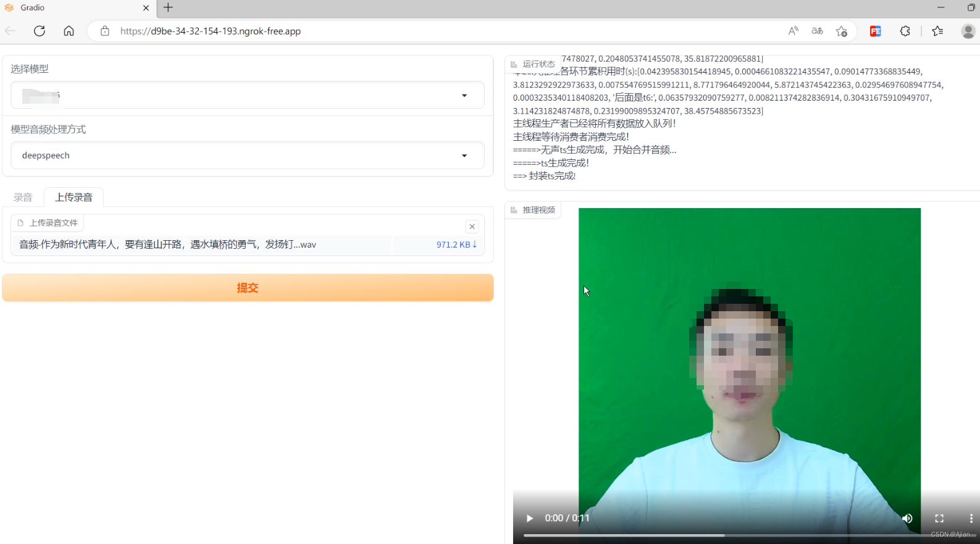Close the Gradio browser tab
Screen dimensions: 980x544
click(x=146, y=8)
